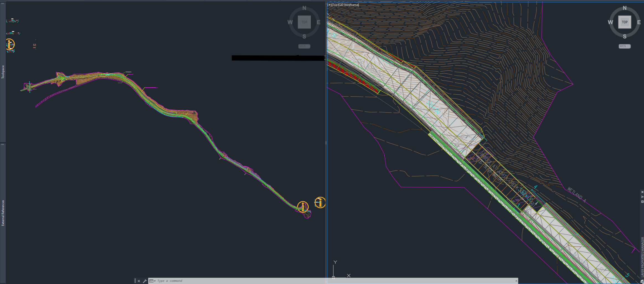Viewport: 644px width, 284px height.
Task: Close the Layer Properties Manager palette
Action: coord(642,192)
